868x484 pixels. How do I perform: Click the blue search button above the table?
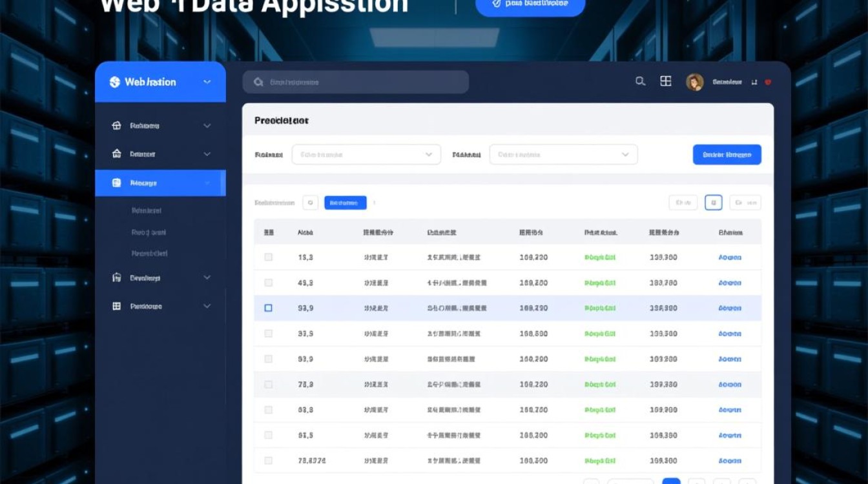tap(727, 154)
